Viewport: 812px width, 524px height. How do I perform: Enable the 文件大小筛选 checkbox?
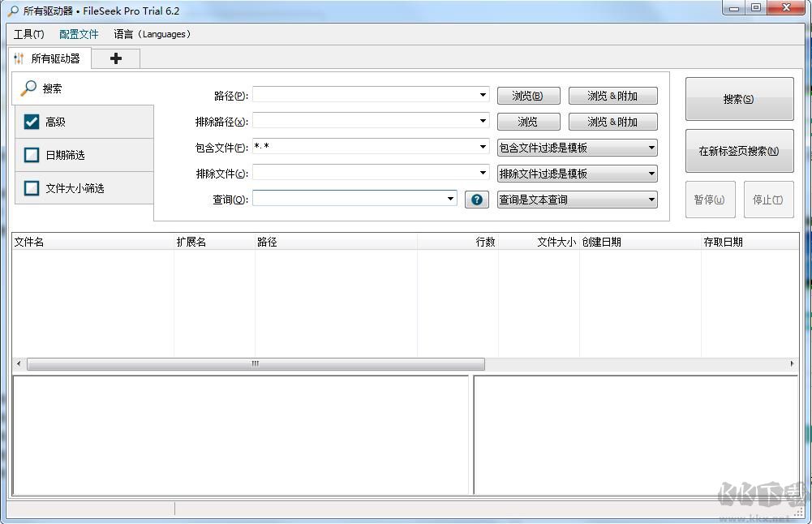pos(31,187)
